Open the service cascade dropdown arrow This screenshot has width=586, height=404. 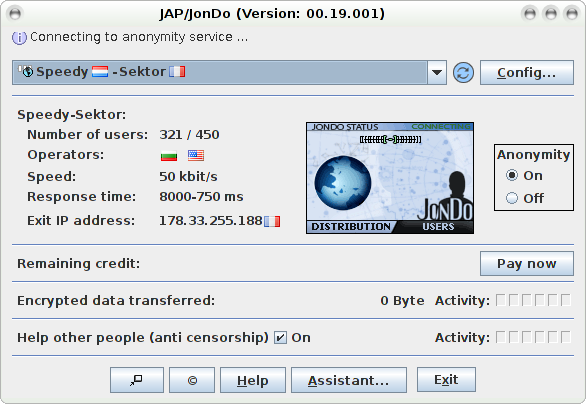click(x=437, y=72)
